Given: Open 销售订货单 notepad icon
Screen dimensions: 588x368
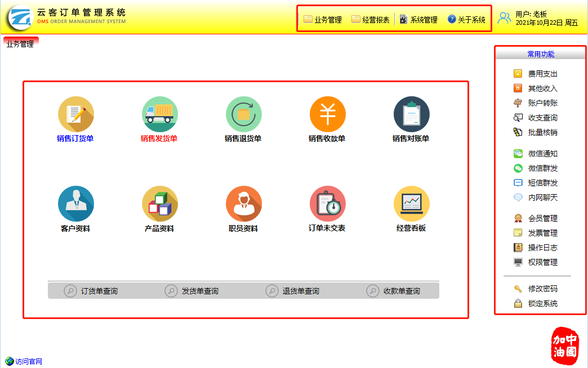Looking at the screenshot, I should coord(75,114).
